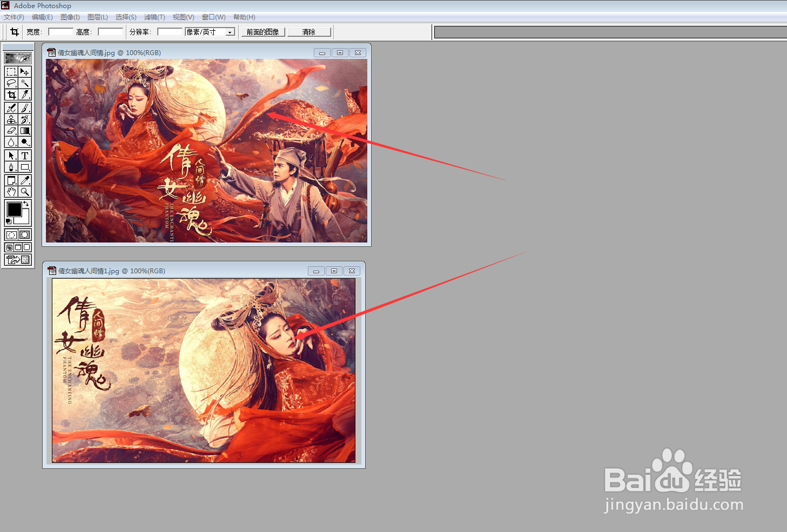Select the Eyedropper tool
Viewport: 787px width, 532px height.
click(x=25, y=180)
